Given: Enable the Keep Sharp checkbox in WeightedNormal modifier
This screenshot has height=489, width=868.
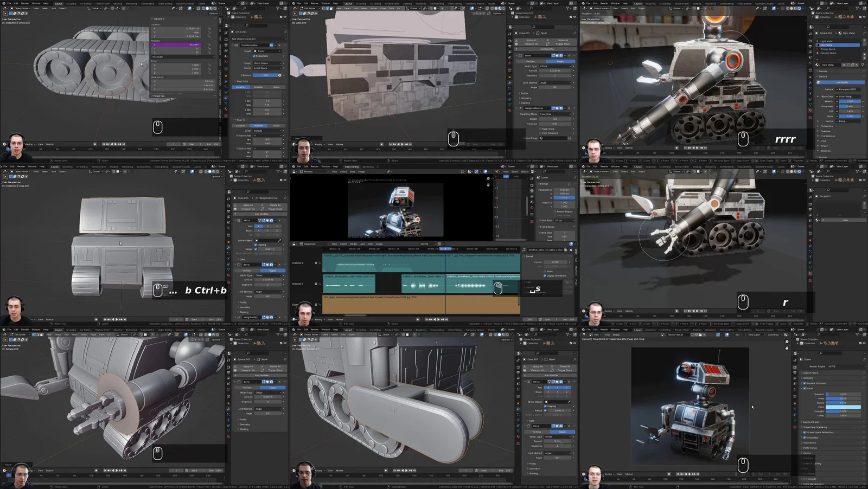Looking at the screenshot, I should [540, 129].
